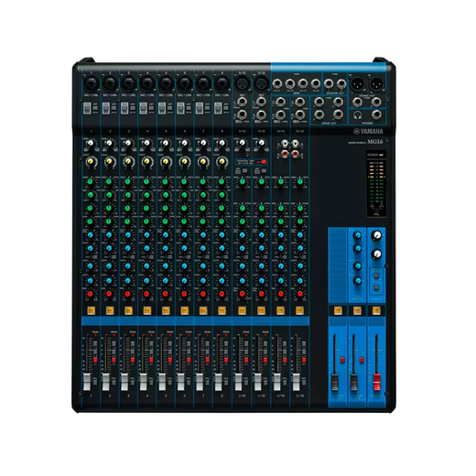Click the channel 1 white fader cap

pyautogui.click(x=87, y=382)
